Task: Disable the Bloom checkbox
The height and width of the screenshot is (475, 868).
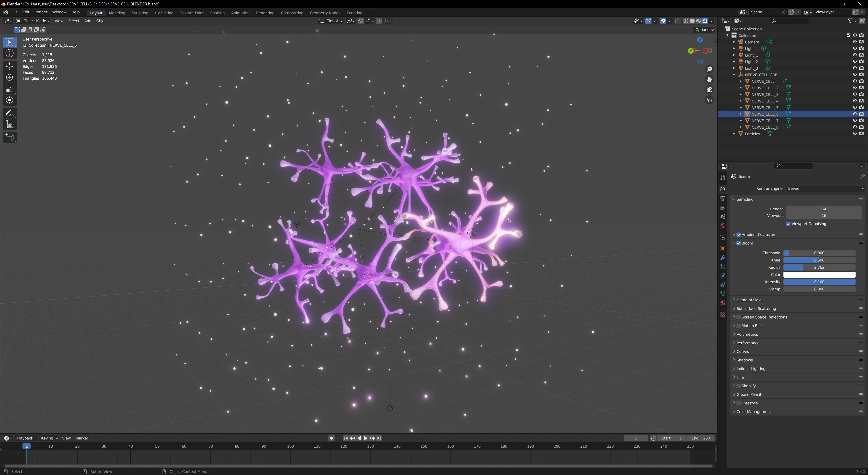Action: [739, 243]
